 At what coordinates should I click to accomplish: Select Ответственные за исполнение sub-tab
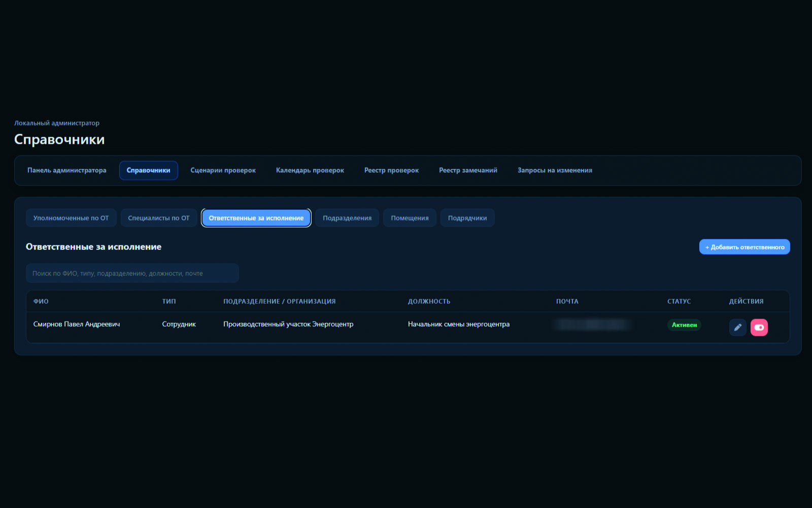tap(256, 218)
